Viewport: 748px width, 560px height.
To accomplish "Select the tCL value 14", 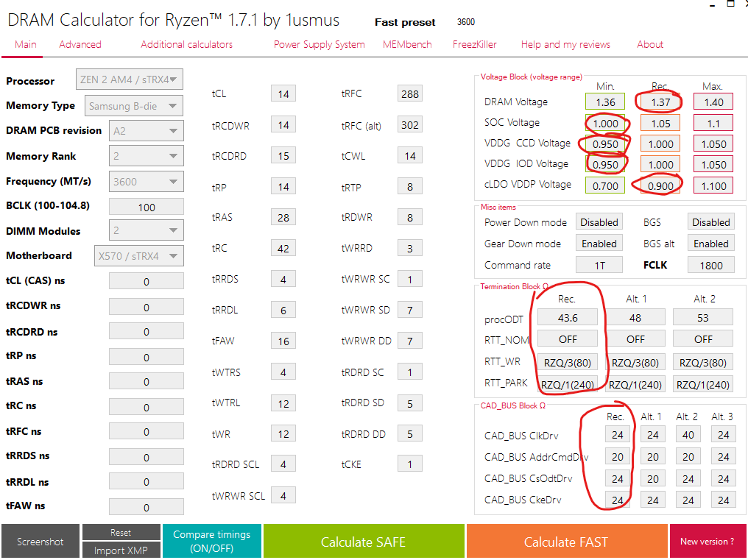I will (283, 94).
